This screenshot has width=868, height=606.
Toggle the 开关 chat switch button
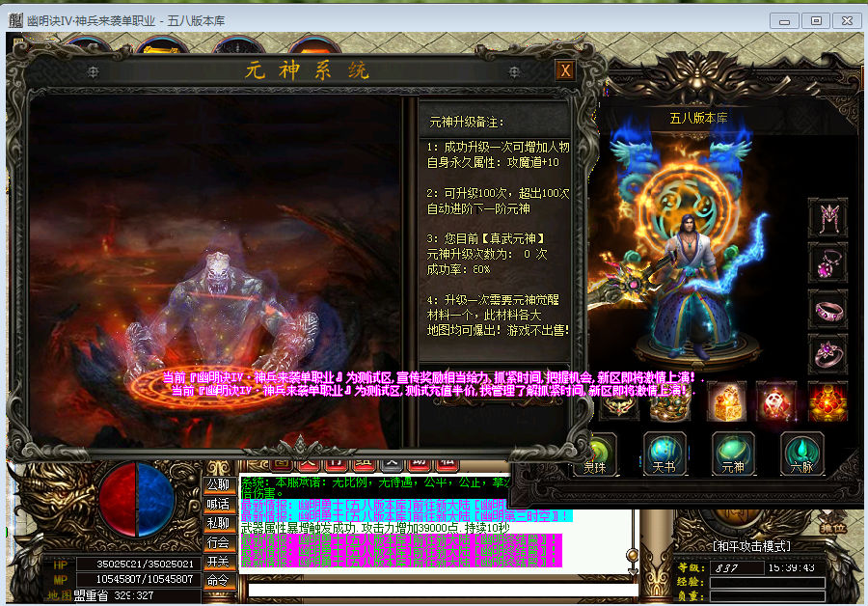tap(218, 562)
